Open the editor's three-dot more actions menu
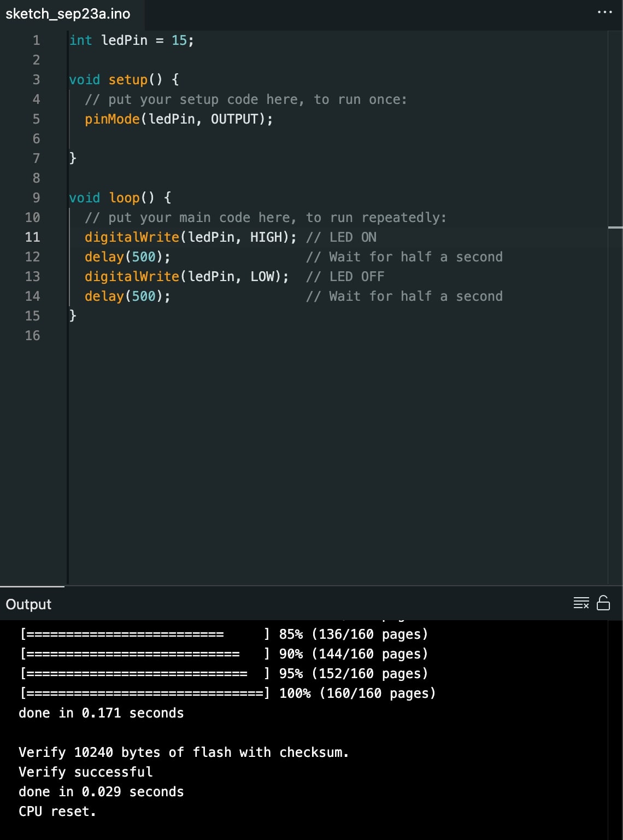The height and width of the screenshot is (840, 623). coord(604,13)
